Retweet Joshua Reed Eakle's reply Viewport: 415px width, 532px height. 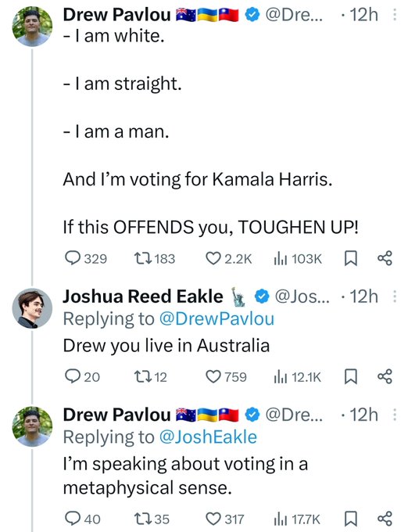tap(151, 376)
